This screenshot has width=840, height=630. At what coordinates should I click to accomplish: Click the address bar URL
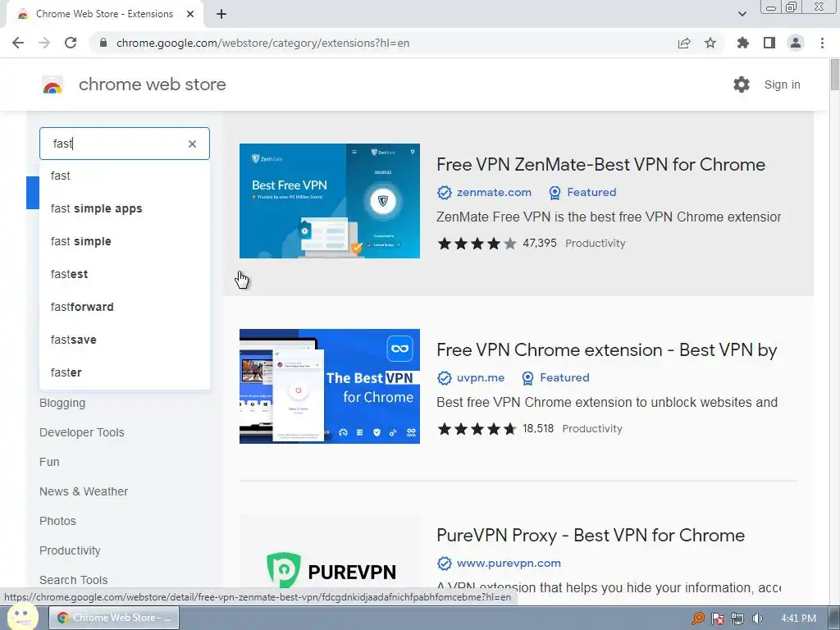(x=262, y=43)
